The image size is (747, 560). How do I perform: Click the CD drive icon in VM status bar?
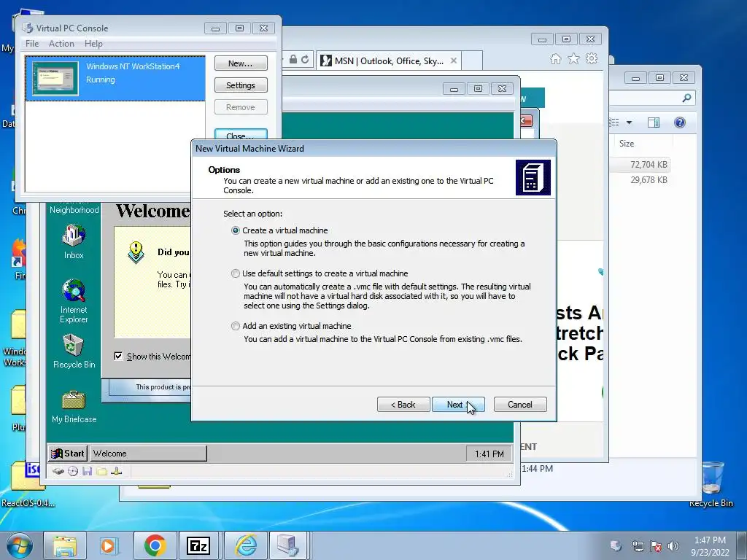[73, 472]
